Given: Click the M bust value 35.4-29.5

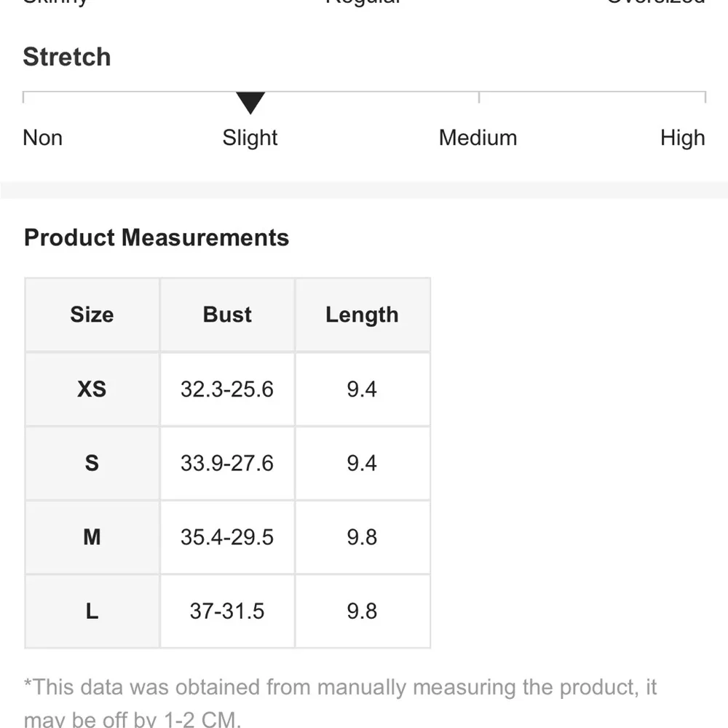Looking at the screenshot, I should pos(227,537).
